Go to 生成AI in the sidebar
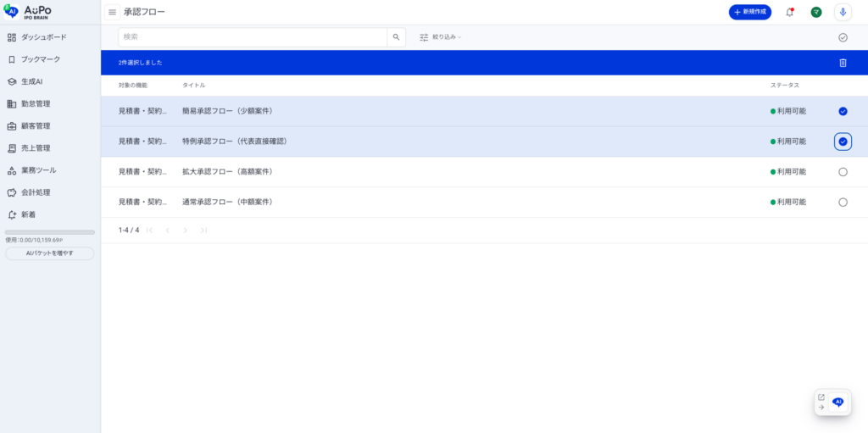 coord(31,82)
